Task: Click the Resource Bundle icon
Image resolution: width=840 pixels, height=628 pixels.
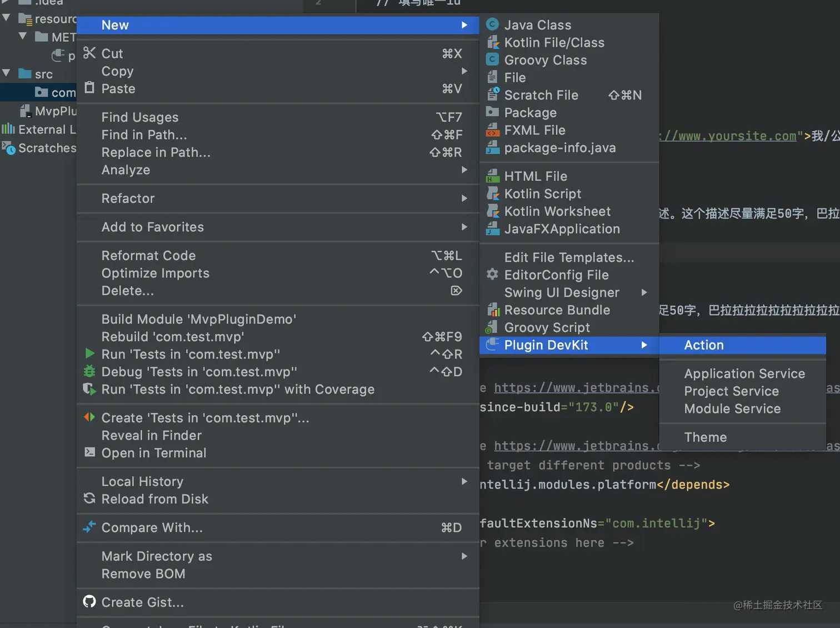Action: [x=492, y=310]
